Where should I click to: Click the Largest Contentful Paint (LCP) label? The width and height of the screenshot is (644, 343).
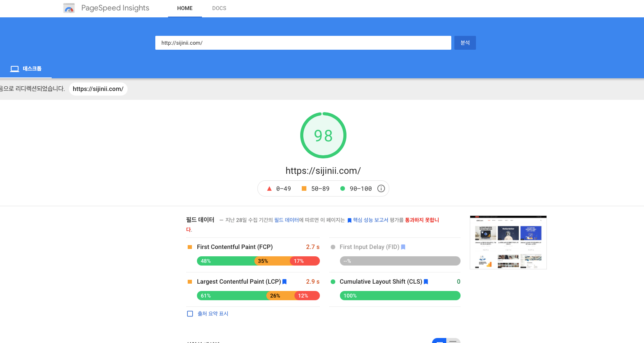239,282
